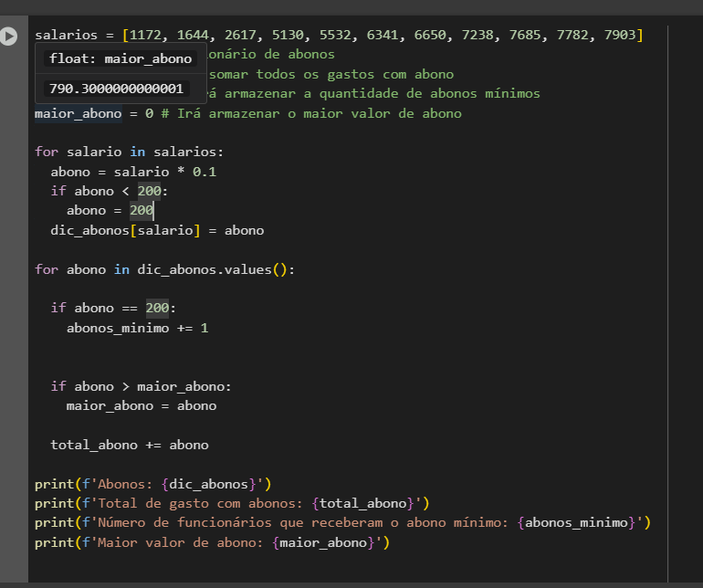The height and width of the screenshot is (588, 703).
Task: Click the print 'Maior valor de abono' line
Action: click(x=212, y=543)
